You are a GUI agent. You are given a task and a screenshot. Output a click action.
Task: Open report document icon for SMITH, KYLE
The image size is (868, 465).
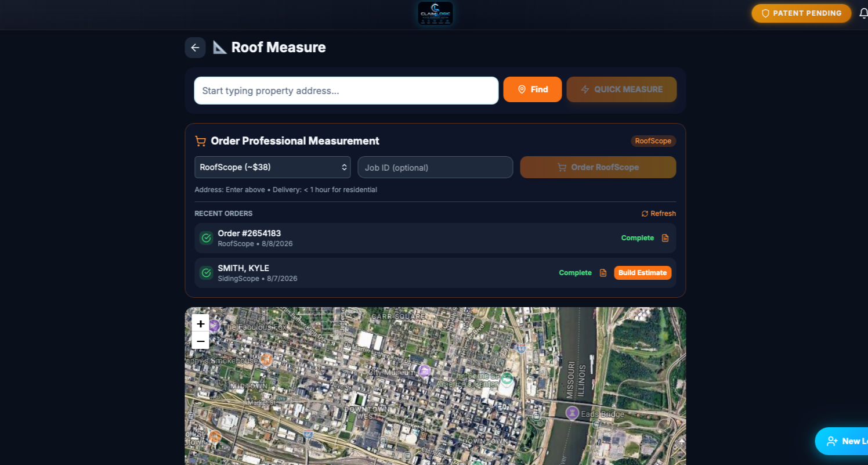[603, 273]
